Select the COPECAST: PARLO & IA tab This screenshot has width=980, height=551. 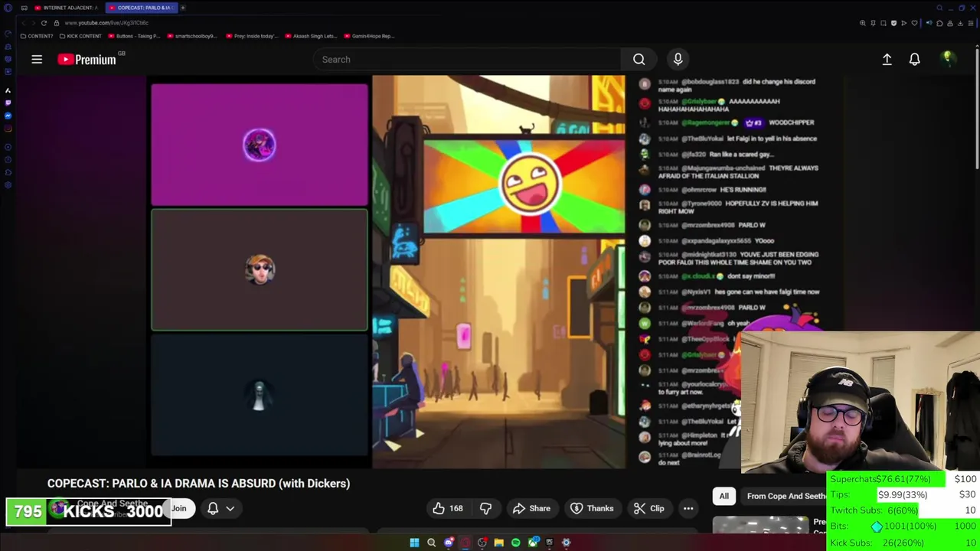click(x=140, y=8)
